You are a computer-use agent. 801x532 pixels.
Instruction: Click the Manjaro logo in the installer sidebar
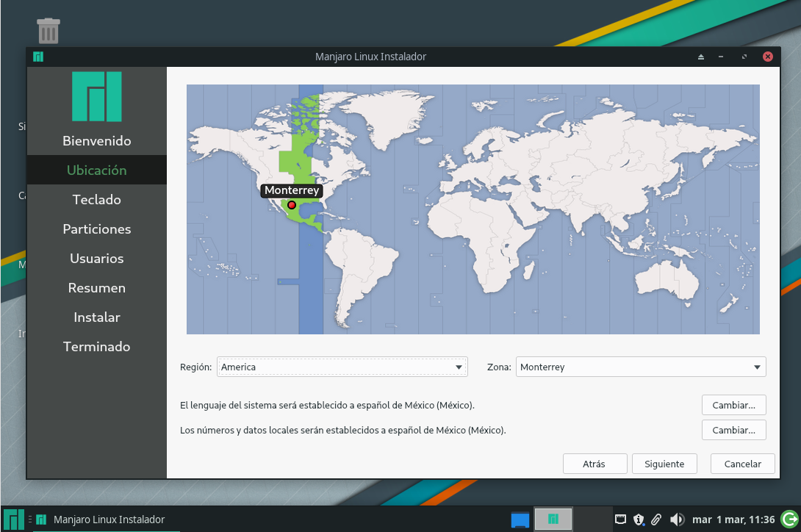point(96,96)
